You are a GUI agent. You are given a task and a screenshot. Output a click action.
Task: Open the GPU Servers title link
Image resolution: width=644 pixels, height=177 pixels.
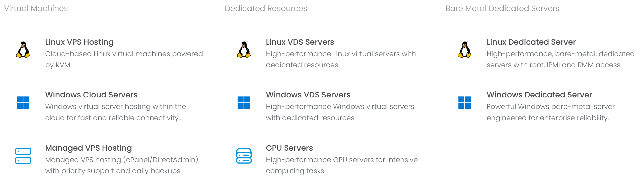click(x=290, y=148)
